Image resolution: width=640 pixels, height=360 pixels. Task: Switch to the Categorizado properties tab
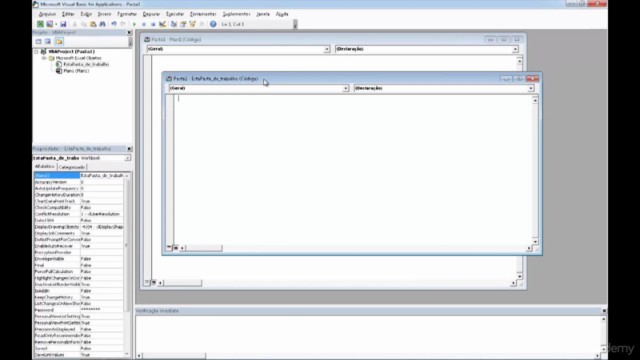72,167
